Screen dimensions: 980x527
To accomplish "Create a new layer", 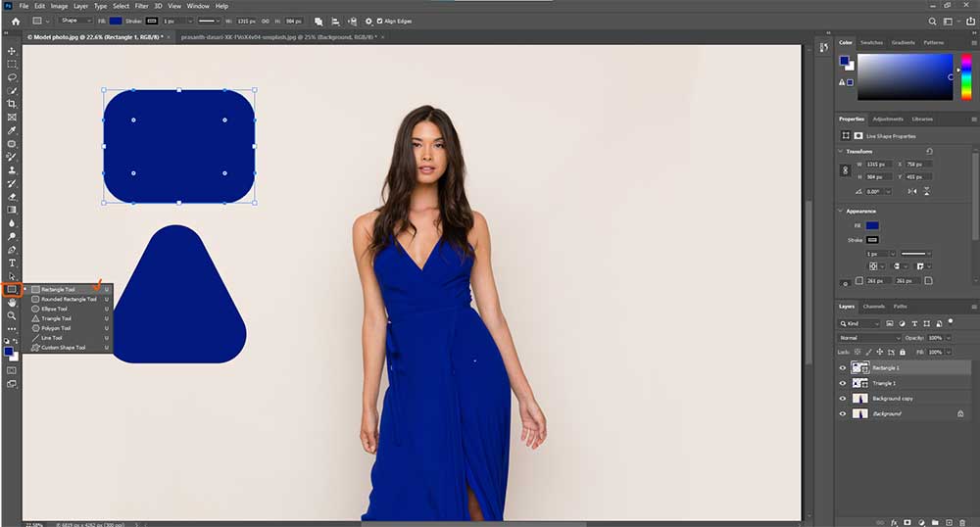I will click(x=949, y=522).
